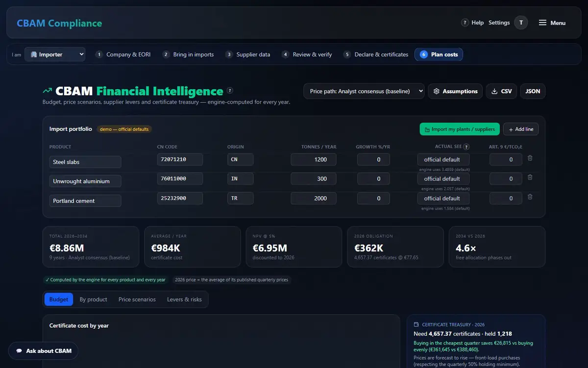
Task: Click the Certificate cost by year heading
Action: point(79,325)
